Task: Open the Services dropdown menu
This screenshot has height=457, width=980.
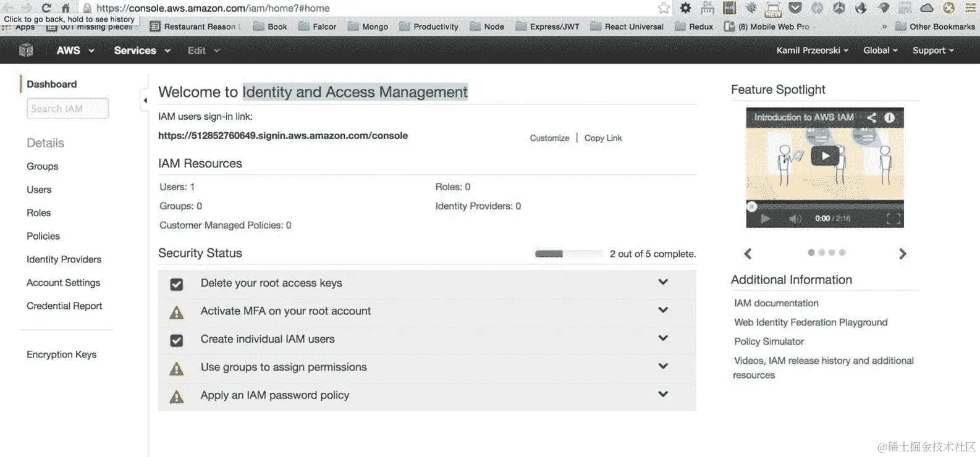Action: point(142,51)
